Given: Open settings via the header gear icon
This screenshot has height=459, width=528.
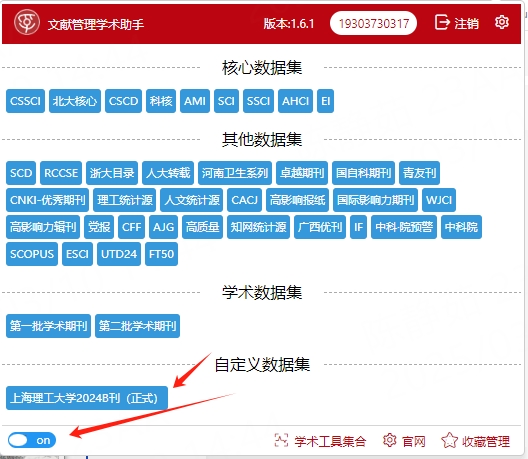Looking at the screenshot, I should (502, 22).
